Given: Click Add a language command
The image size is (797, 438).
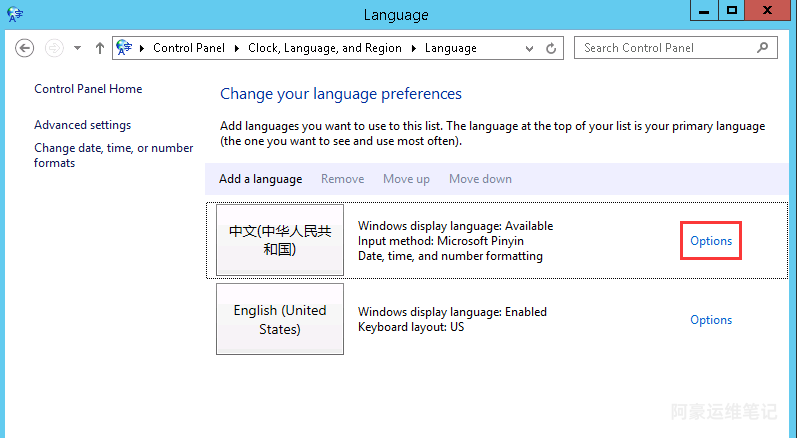Looking at the screenshot, I should coord(260,179).
